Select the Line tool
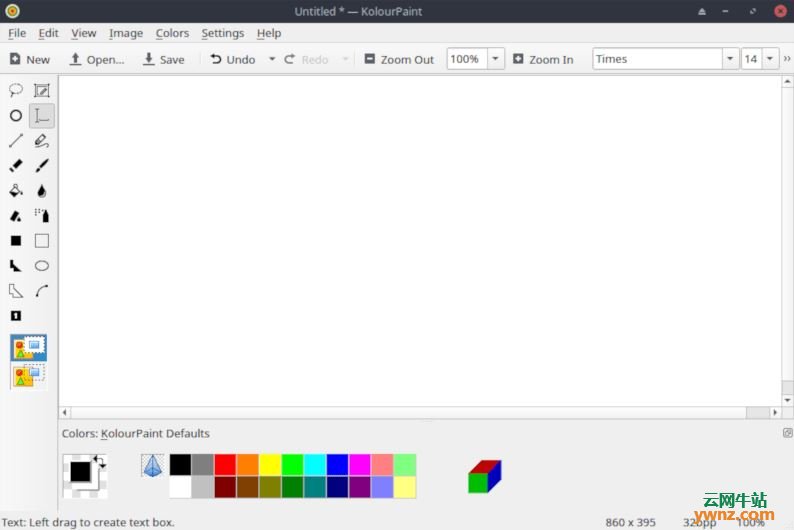 [16, 140]
